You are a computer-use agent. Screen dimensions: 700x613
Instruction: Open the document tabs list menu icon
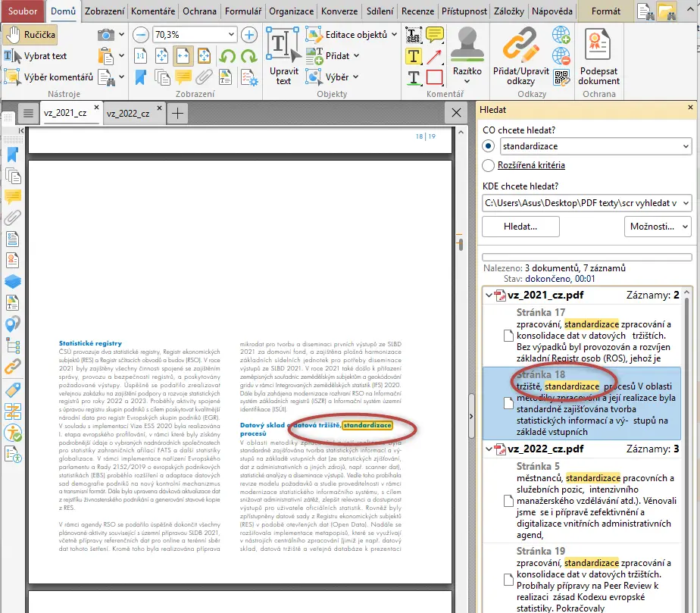point(28,114)
